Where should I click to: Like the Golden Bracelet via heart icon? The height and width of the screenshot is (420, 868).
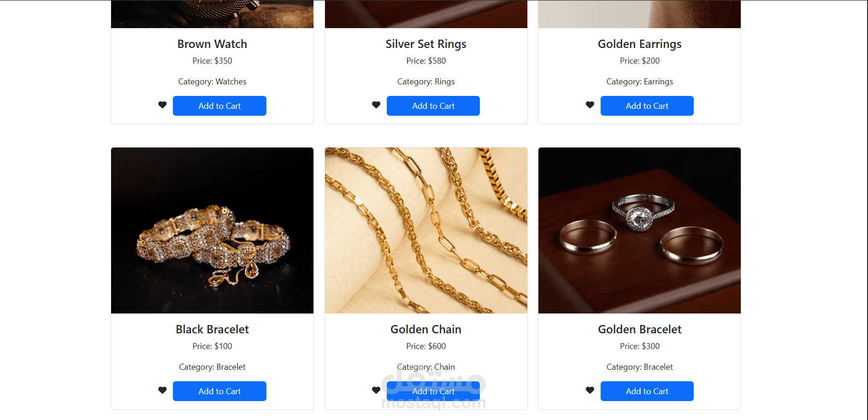pos(590,390)
